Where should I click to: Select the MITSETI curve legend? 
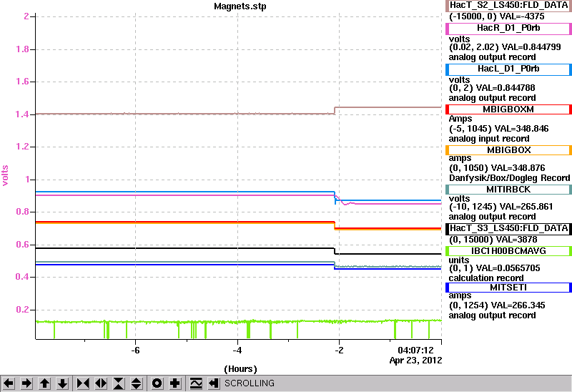508,288
